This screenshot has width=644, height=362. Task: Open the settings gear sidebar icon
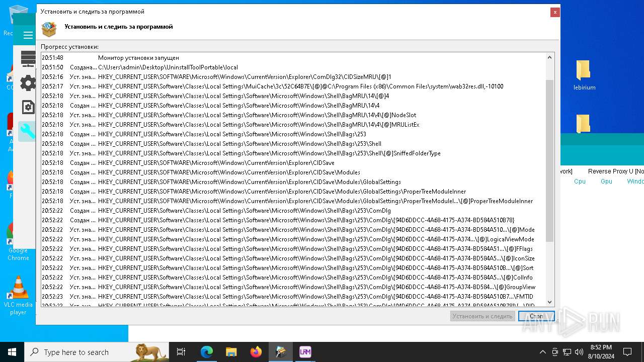pos(28,83)
